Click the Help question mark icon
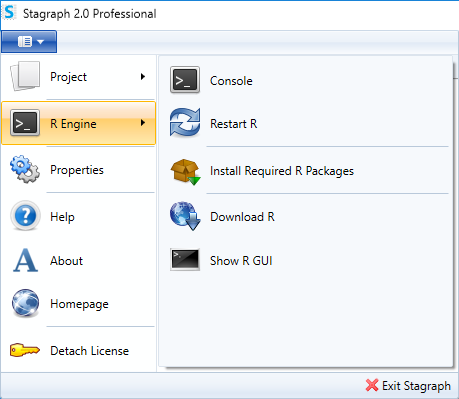The height and width of the screenshot is (399, 459). click(25, 216)
